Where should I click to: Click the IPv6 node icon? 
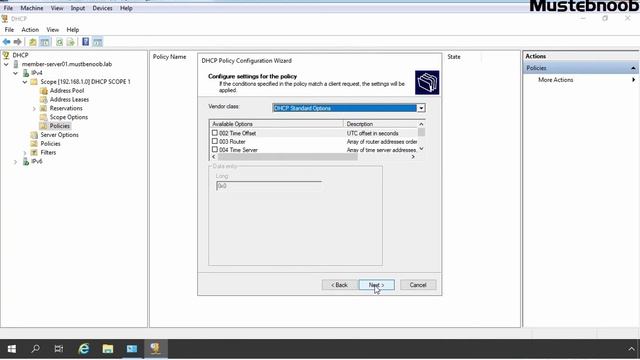click(26, 161)
